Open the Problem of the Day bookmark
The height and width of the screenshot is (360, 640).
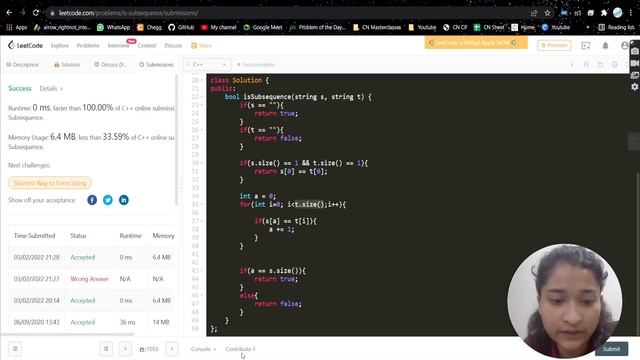coord(317,27)
